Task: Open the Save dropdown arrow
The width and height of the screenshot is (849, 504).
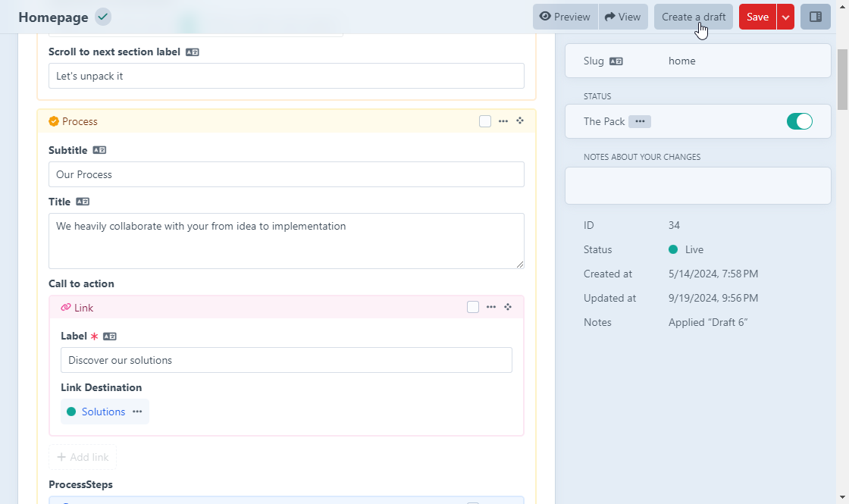Action: [x=785, y=17]
